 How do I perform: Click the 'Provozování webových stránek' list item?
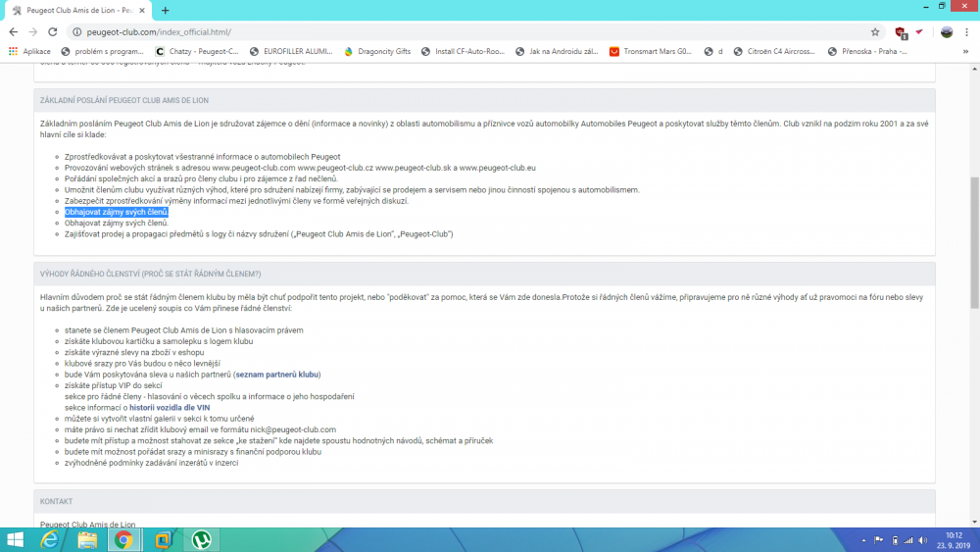click(x=300, y=168)
